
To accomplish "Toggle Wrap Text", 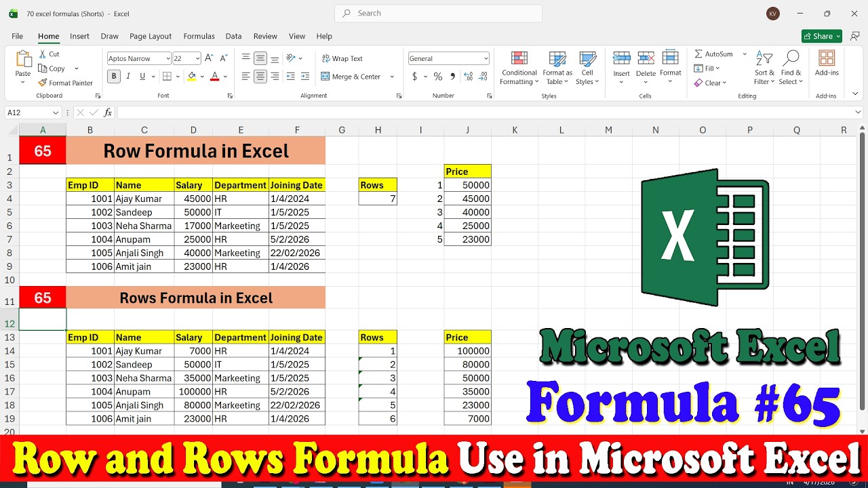I will click(342, 58).
